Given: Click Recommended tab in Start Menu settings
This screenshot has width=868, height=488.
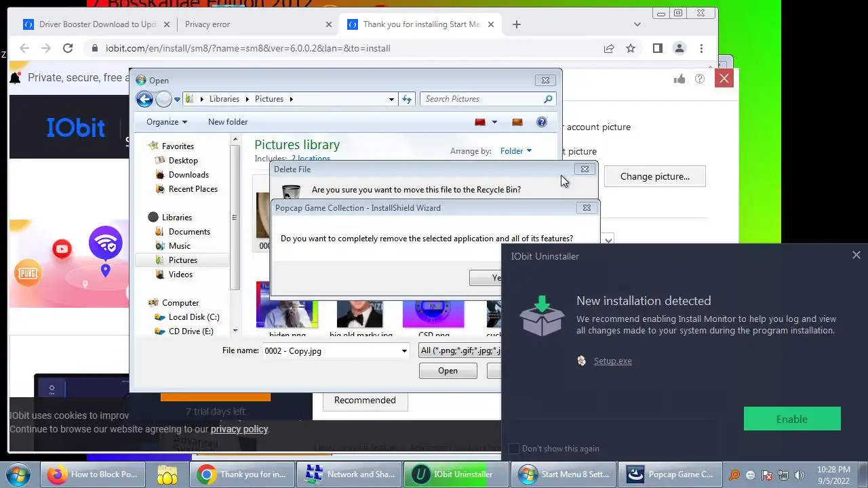Looking at the screenshot, I should [365, 400].
